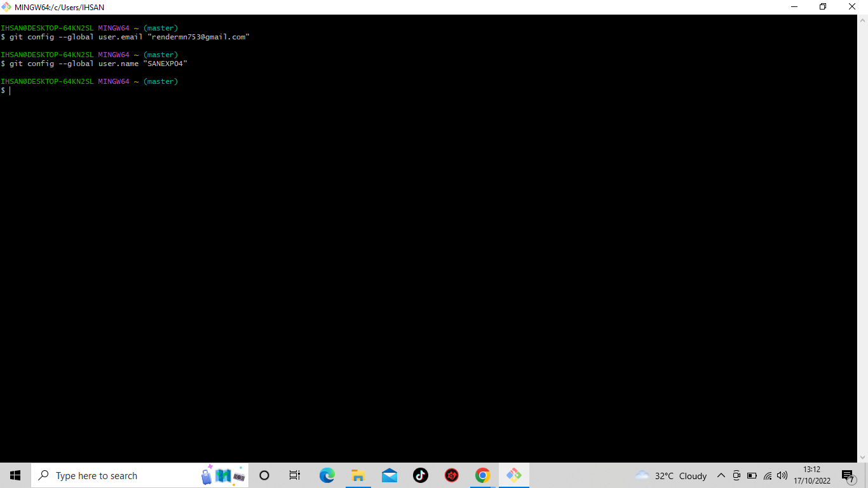Check battery status in the system tray
Image resolution: width=868 pixels, height=488 pixels.
(752, 475)
